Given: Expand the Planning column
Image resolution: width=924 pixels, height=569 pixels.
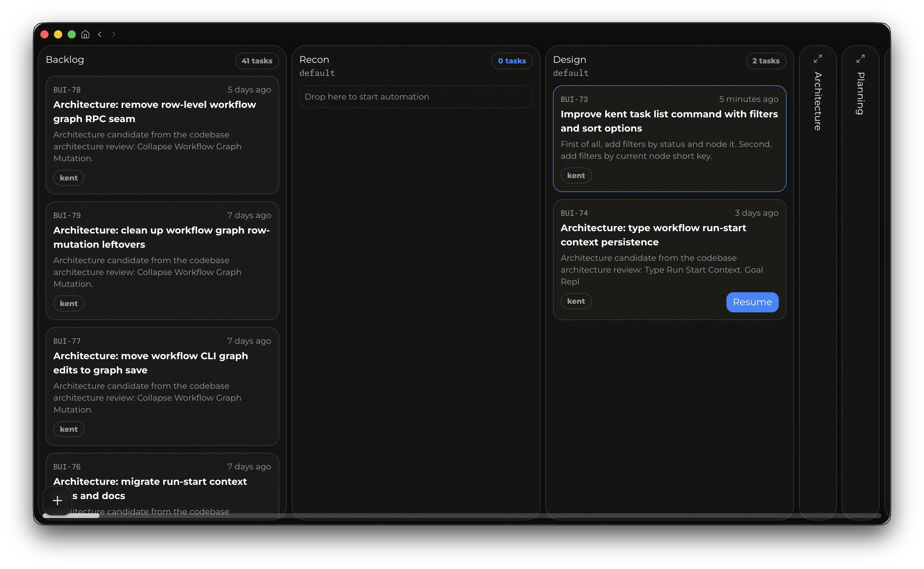Looking at the screenshot, I should (860, 59).
